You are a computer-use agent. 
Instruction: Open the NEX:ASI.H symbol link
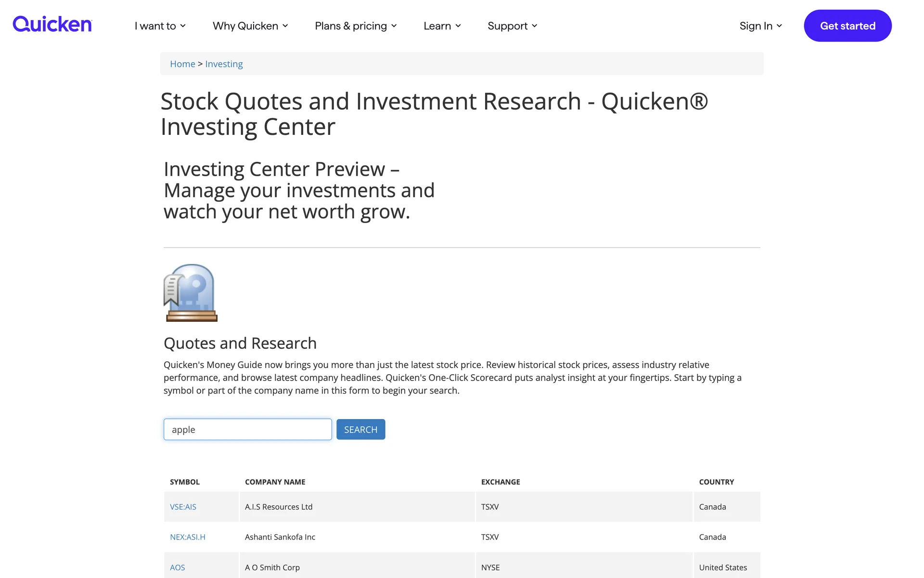(187, 537)
